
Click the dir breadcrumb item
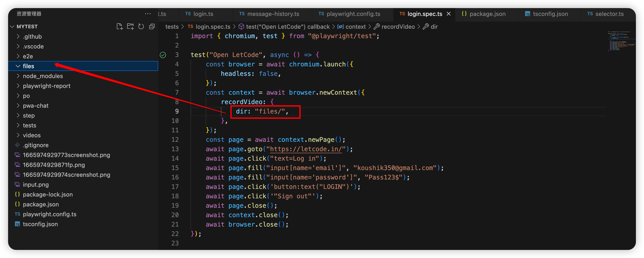(434, 26)
